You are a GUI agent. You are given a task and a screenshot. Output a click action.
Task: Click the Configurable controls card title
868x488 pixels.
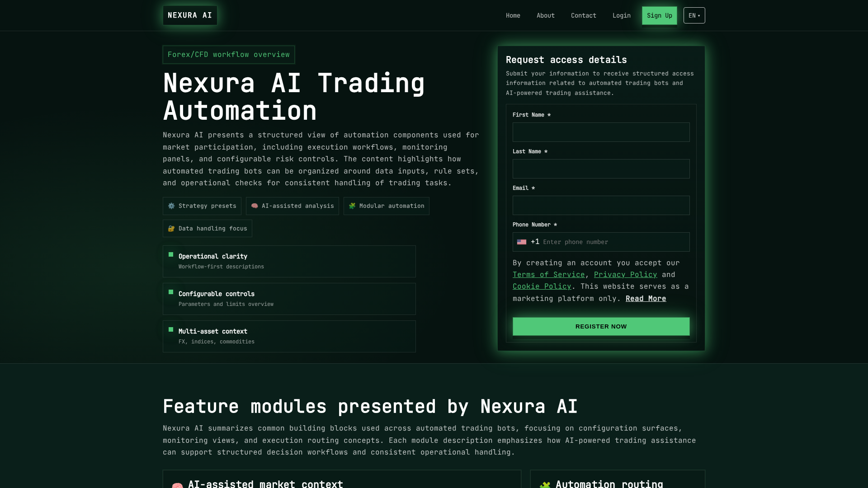point(217,294)
